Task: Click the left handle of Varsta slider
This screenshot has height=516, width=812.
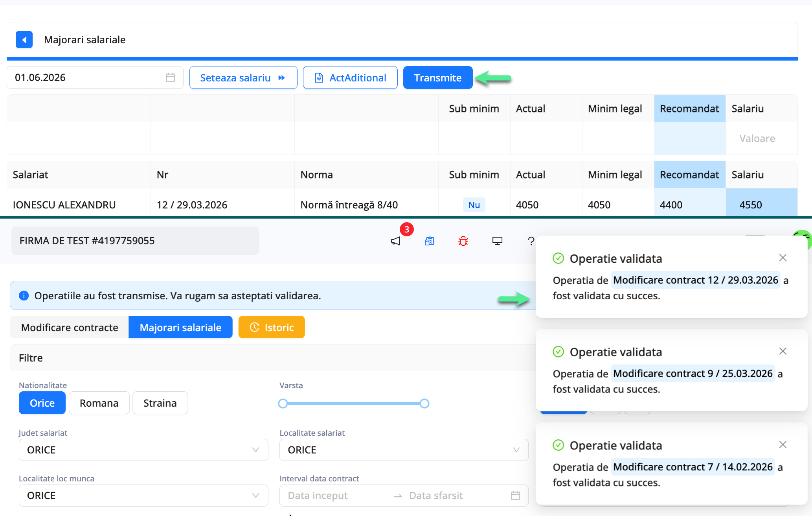Action: click(283, 404)
